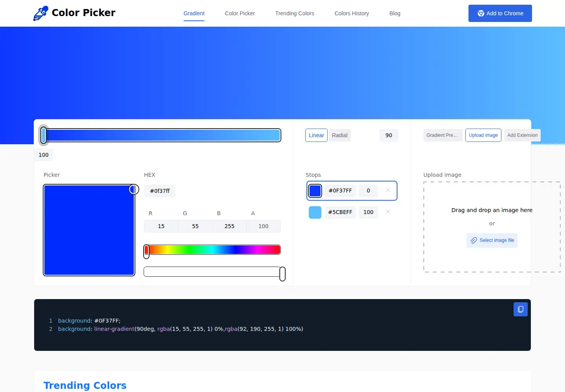Click the drag and drop upload area
565x392 pixels.
tap(492, 227)
